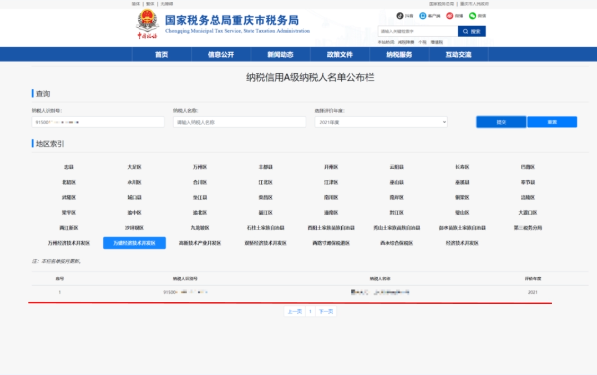Open the 重庆市人民政府 top link
The height and width of the screenshot is (375, 597).
pos(474,4)
